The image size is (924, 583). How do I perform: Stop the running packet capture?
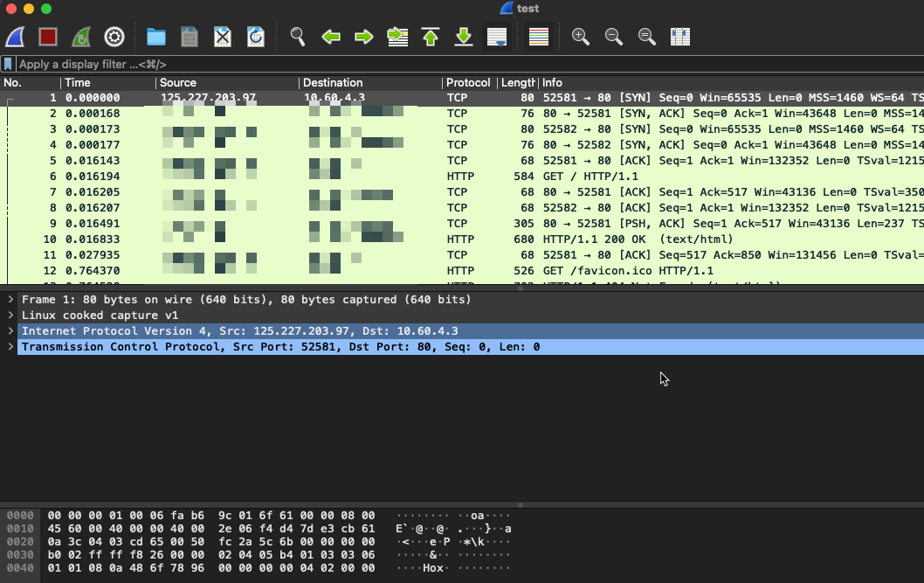48,37
